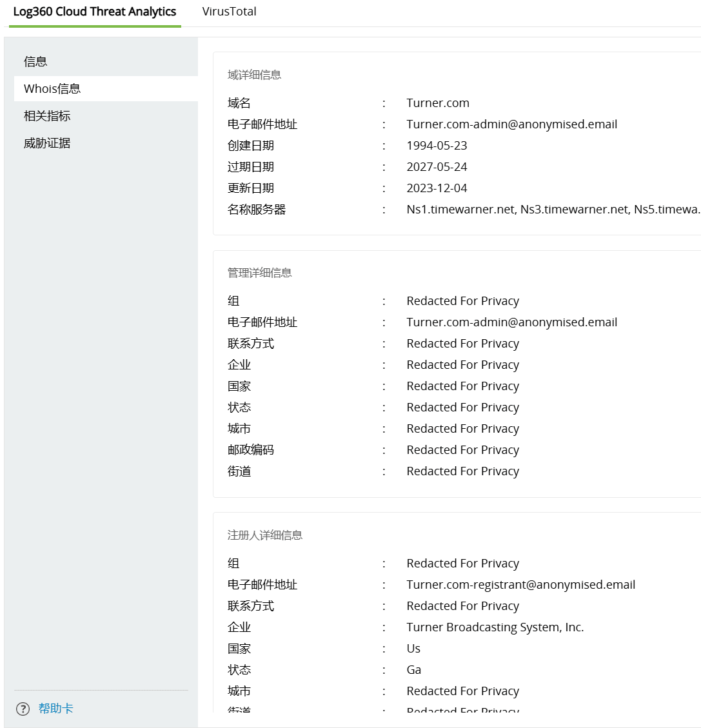This screenshot has height=728, width=701.
Task: Click the registrant country value Us
Action: (413, 649)
